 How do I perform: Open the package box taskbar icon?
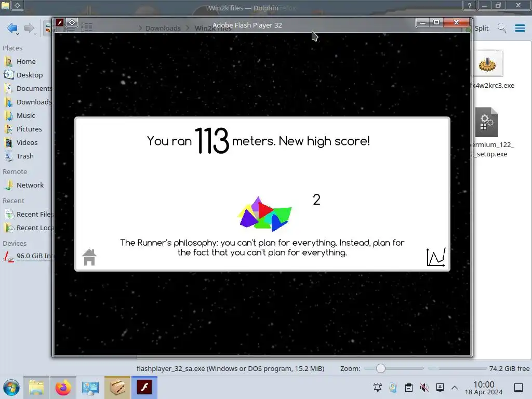pyautogui.click(x=117, y=388)
